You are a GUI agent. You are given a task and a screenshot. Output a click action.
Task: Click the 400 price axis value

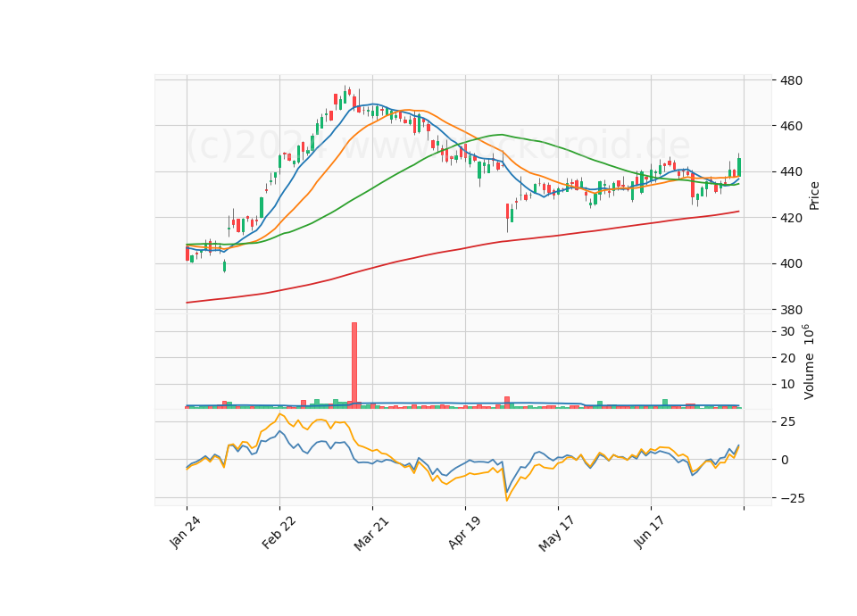792,264
